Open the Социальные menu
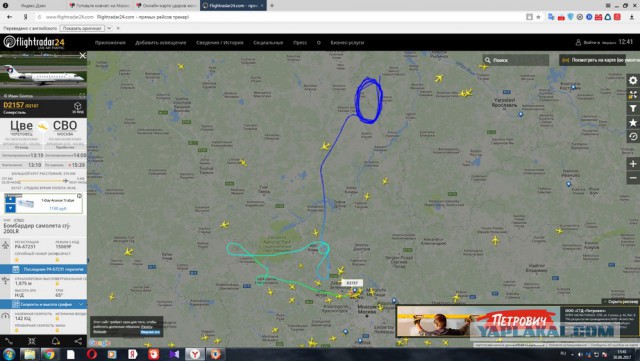Viewport: 640px width, 361px height. point(268,42)
